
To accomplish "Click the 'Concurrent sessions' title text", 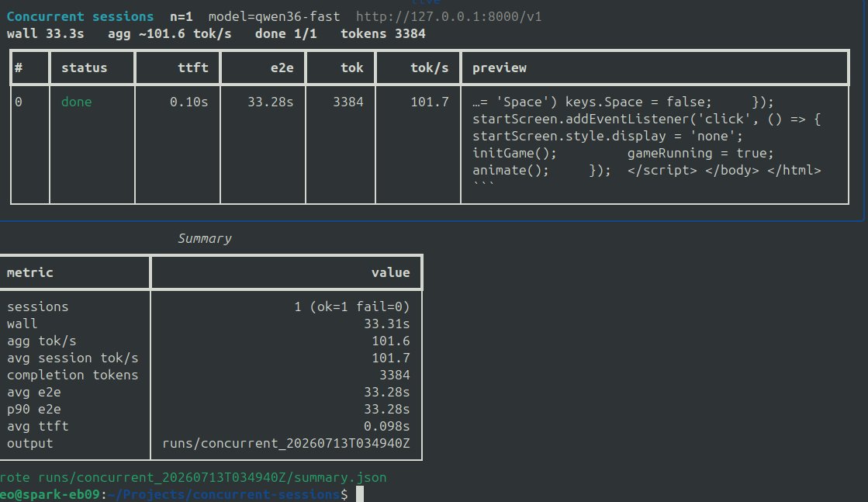I will (x=80, y=16).
